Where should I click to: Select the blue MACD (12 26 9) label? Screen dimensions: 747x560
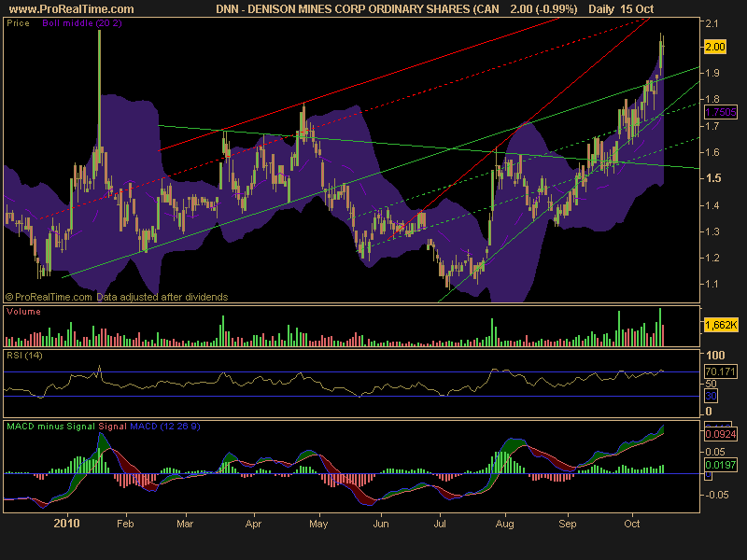[x=165, y=427]
